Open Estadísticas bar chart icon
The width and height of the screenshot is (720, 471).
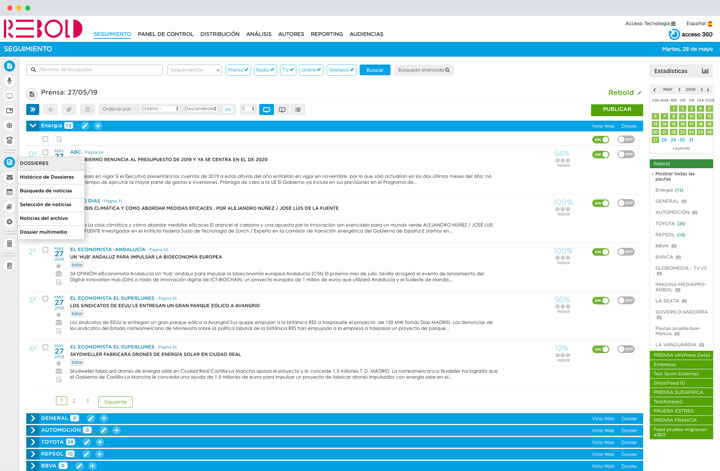705,71
